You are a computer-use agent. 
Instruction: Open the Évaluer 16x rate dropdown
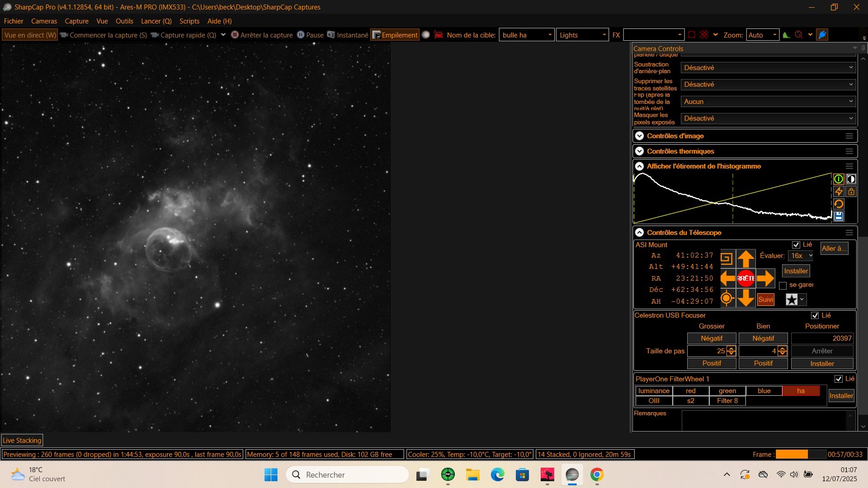coord(801,256)
